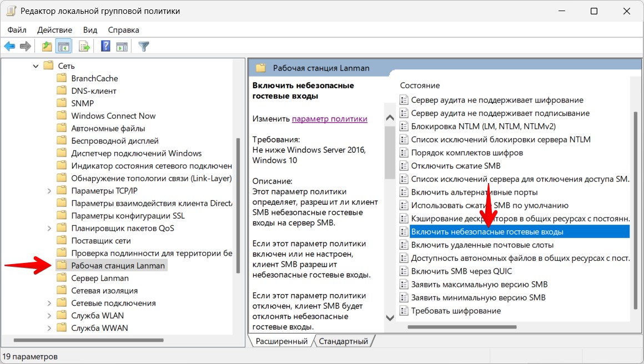
Task: Open the Действие menu
Action: [x=55, y=30]
